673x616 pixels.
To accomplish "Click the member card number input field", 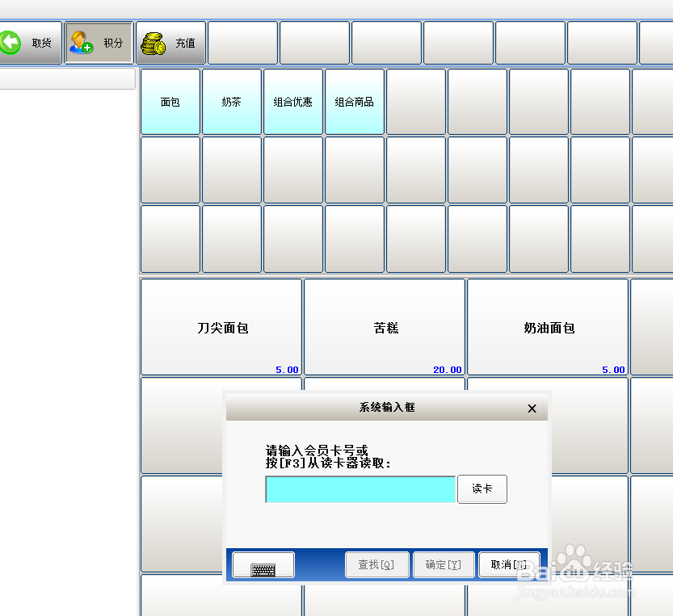I will coord(360,489).
